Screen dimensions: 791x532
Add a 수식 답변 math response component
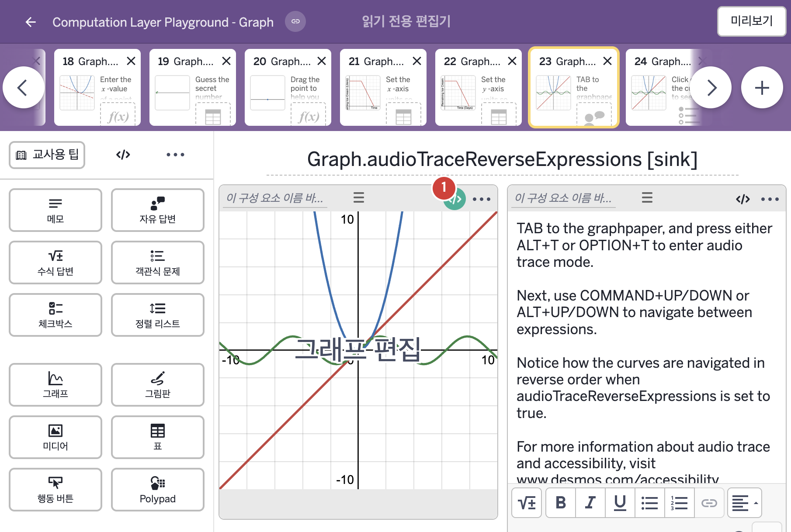pyautogui.click(x=56, y=263)
